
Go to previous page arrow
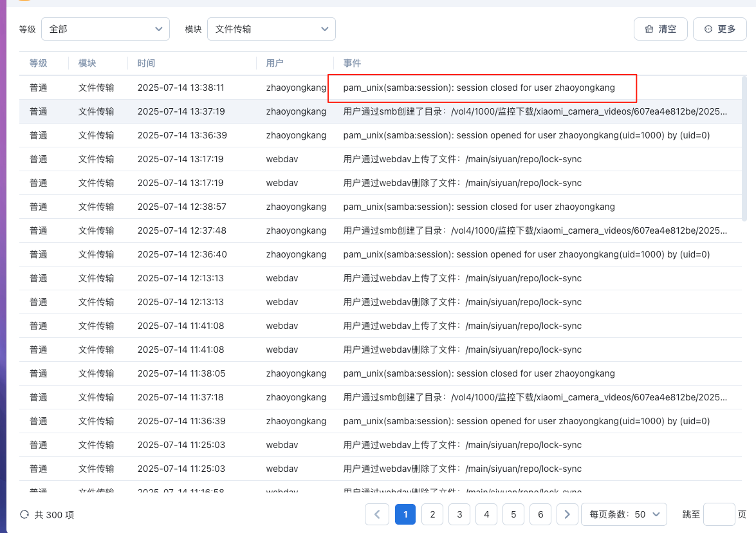coord(377,514)
